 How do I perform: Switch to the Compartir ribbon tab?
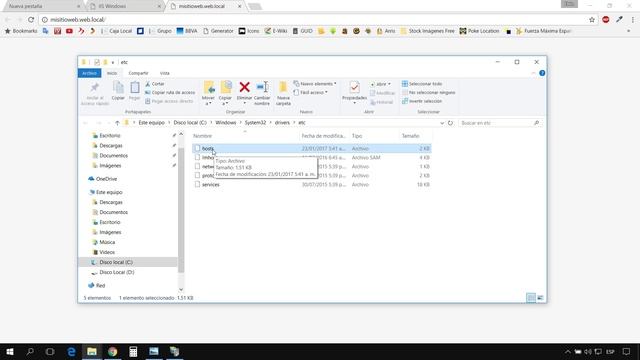[138, 73]
